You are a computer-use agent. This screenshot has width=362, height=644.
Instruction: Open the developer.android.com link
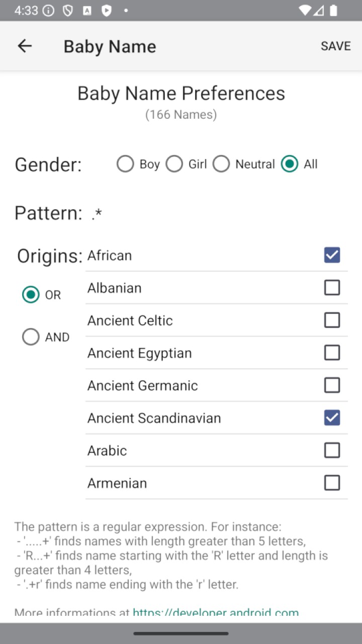[216, 613]
